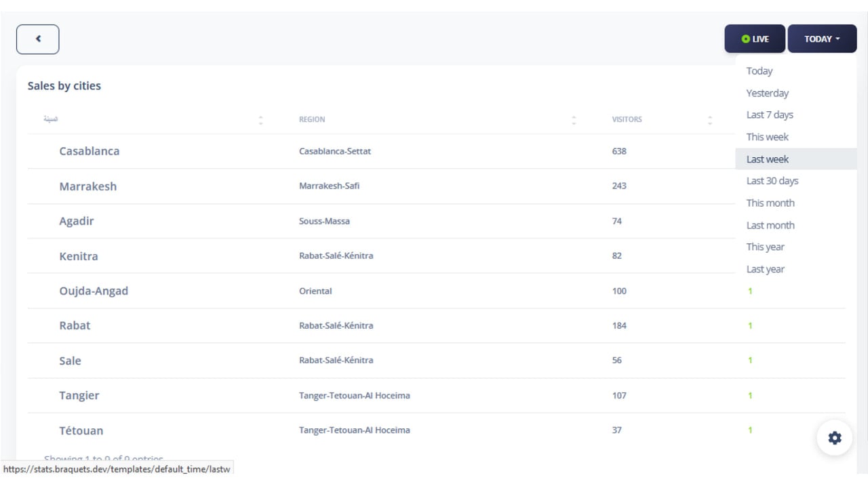Click the Sale city name

click(70, 361)
